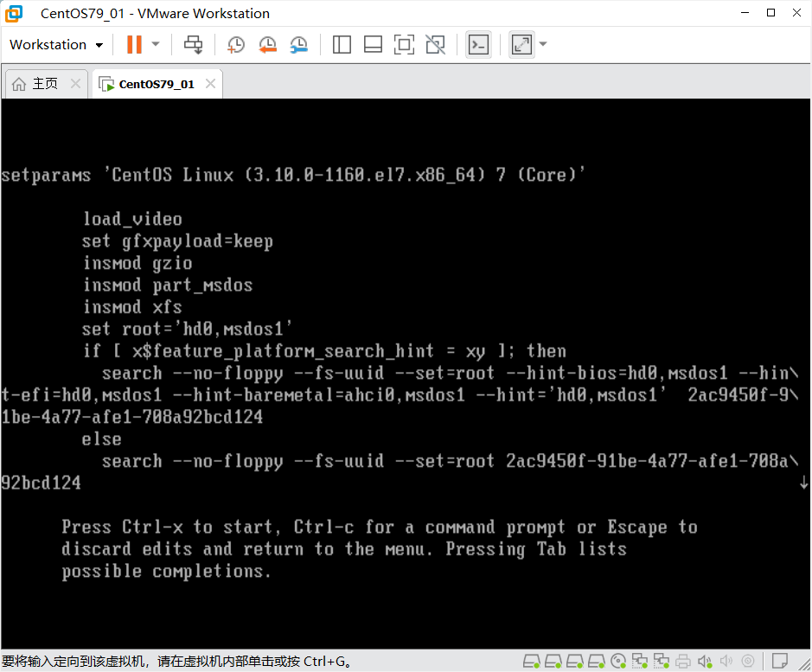Toggle the thumbnail bar view
The height and width of the screenshot is (672, 812).
coord(373,45)
